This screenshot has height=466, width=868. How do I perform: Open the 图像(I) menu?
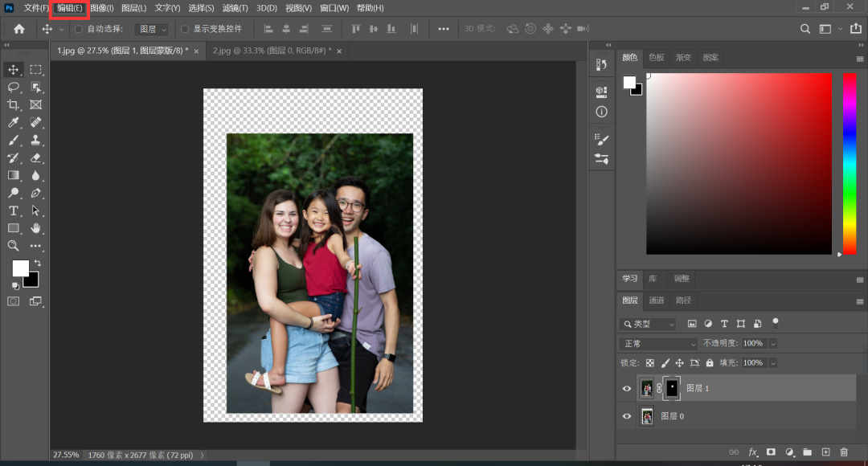click(x=102, y=8)
